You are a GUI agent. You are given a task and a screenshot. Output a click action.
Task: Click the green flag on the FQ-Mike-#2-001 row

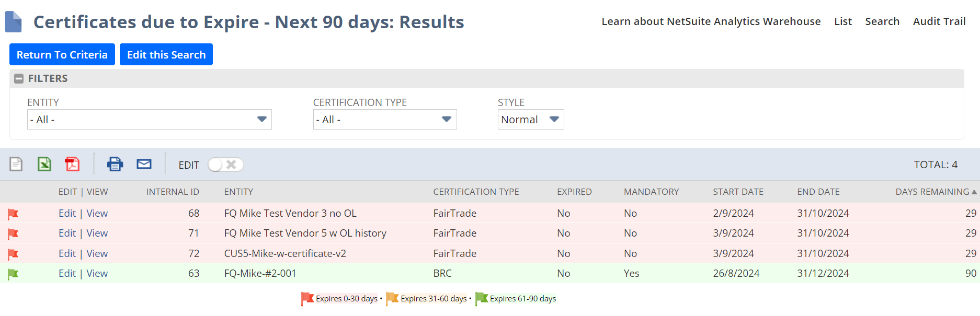(13, 274)
